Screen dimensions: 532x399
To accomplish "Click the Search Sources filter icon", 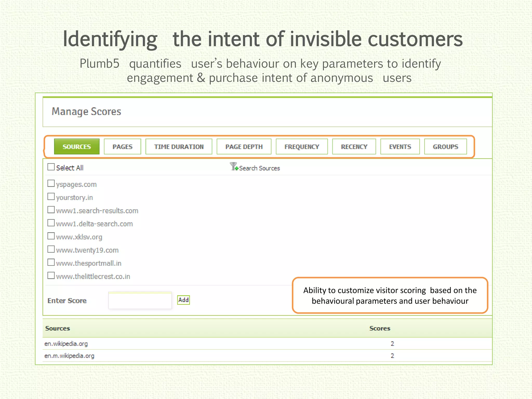I will click(234, 167).
